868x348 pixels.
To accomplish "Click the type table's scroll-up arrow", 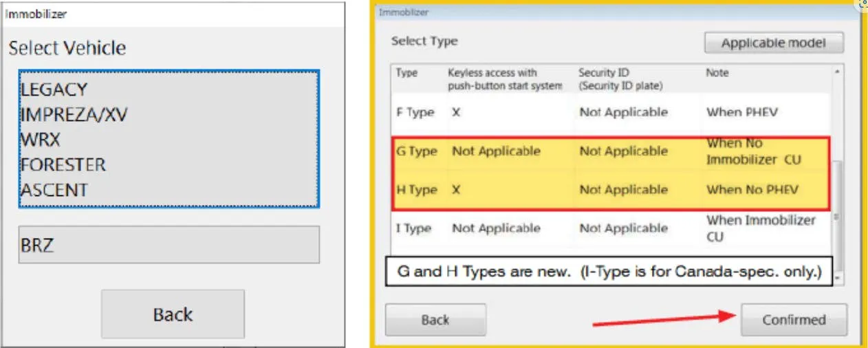I will 837,72.
